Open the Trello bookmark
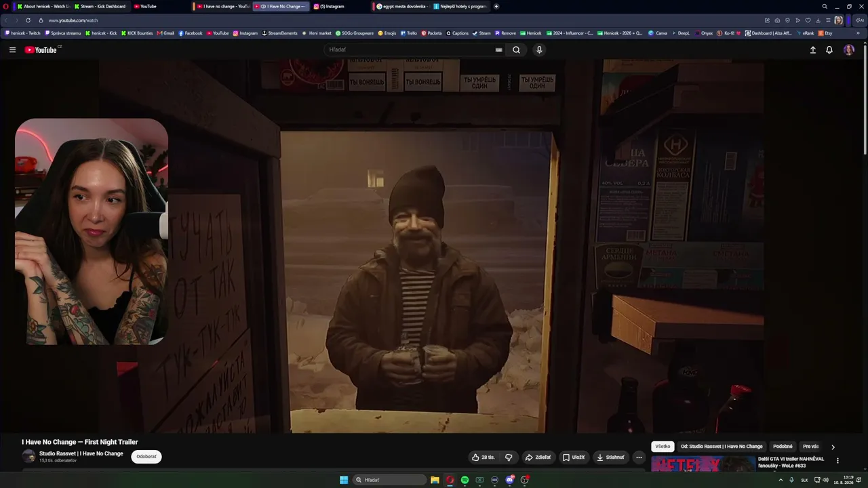The width and height of the screenshot is (868, 488). [x=409, y=33]
